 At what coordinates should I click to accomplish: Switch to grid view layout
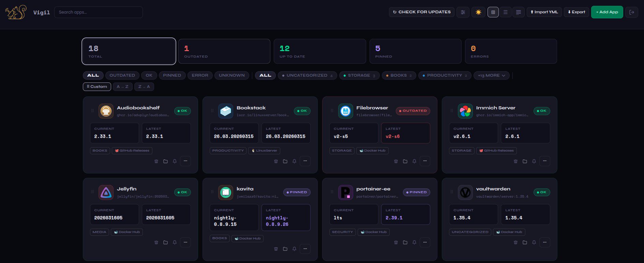(493, 12)
